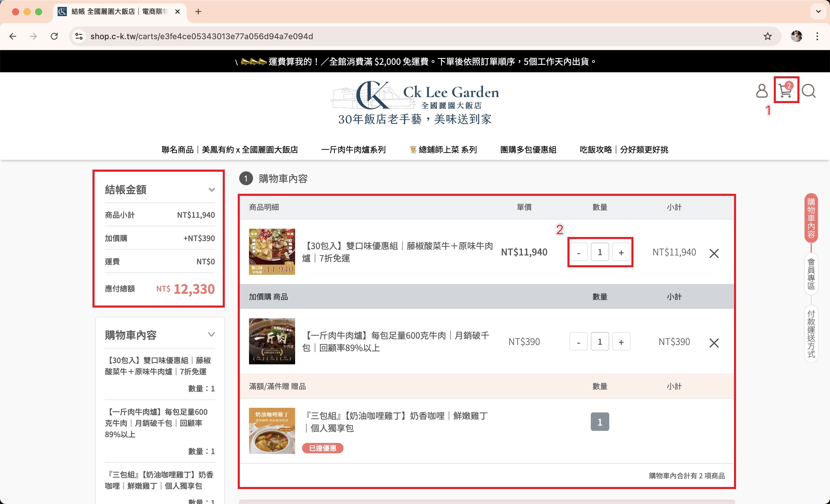Go back with browser back arrow
The image size is (830, 504).
point(13,36)
